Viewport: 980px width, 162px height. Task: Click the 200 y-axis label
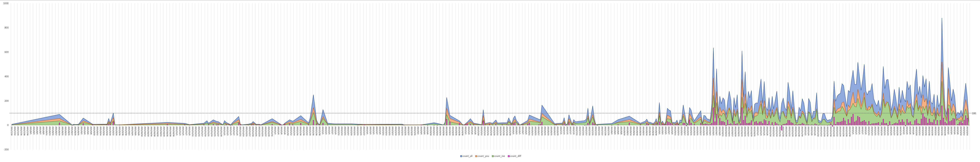point(6,101)
